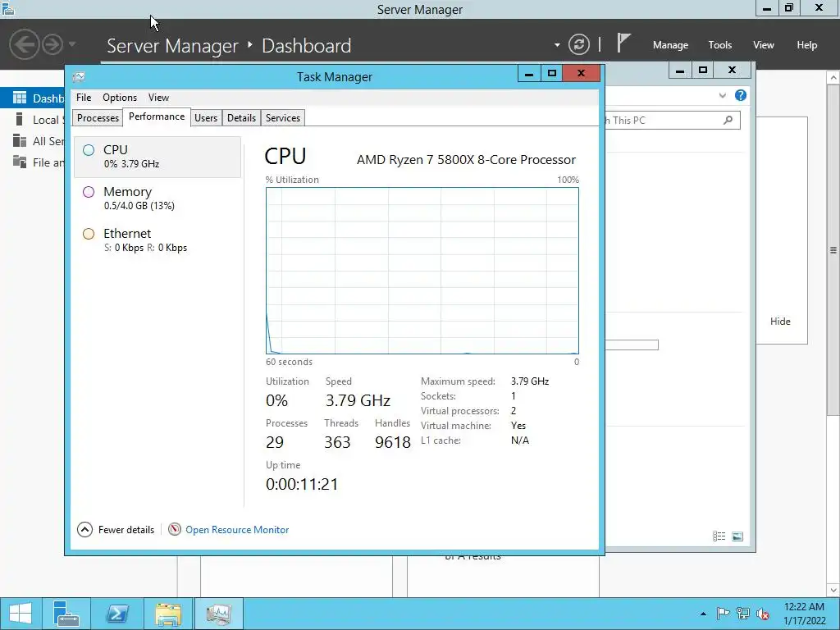Image resolution: width=840 pixels, height=630 pixels.
Task: Switch to the Details tab
Action: point(241,118)
